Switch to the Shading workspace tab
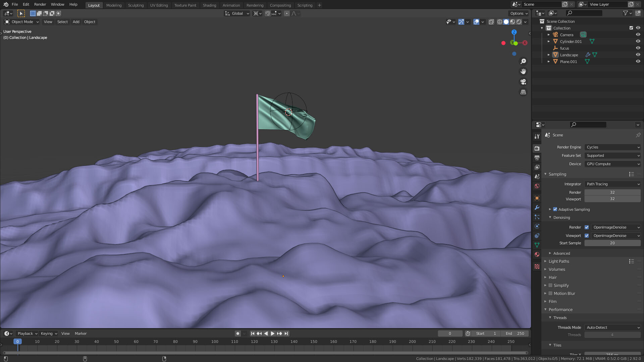 pyautogui.click(x=209, y=5)
